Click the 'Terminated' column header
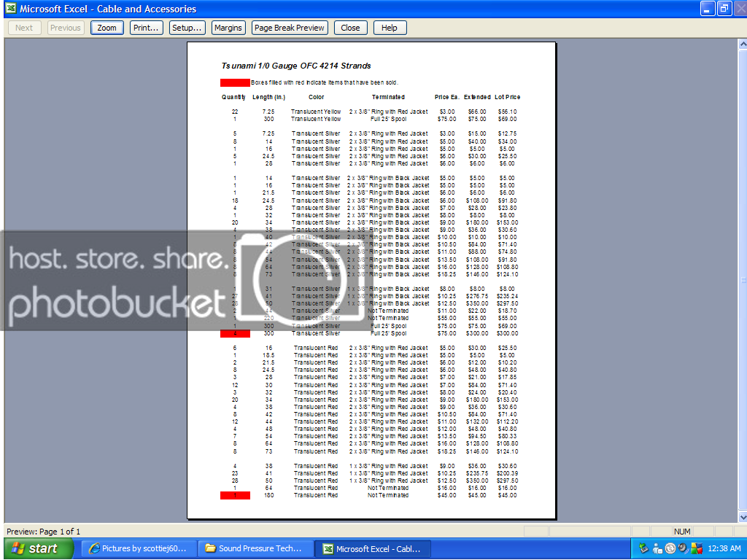747x560 pixels. [x=388, y=97]
